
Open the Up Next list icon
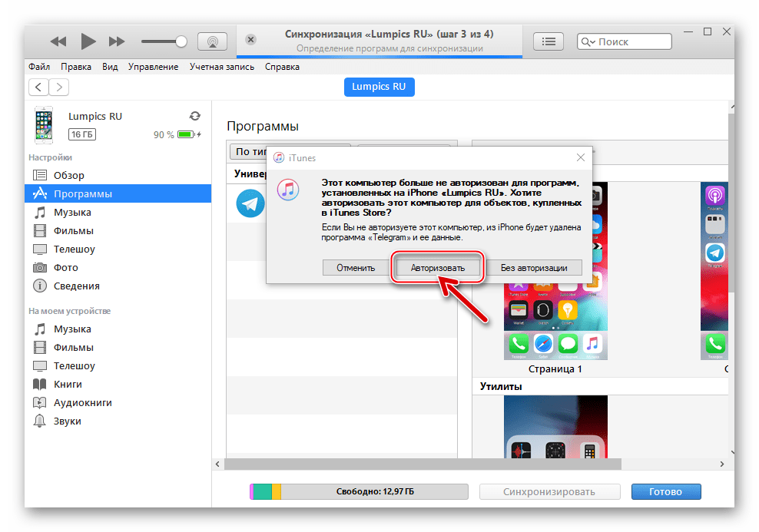pyautogui.click(x=549, y=41)
